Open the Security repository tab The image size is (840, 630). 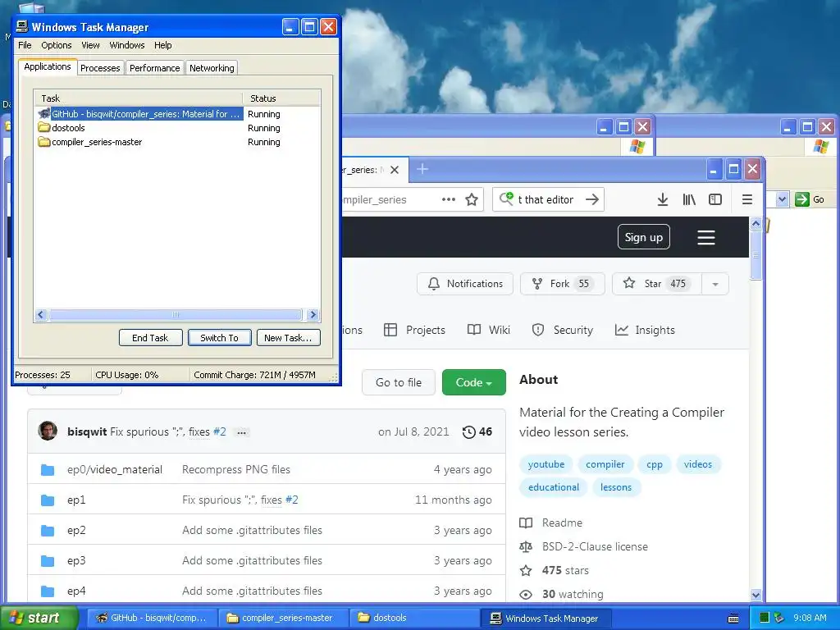coord(563,330)
